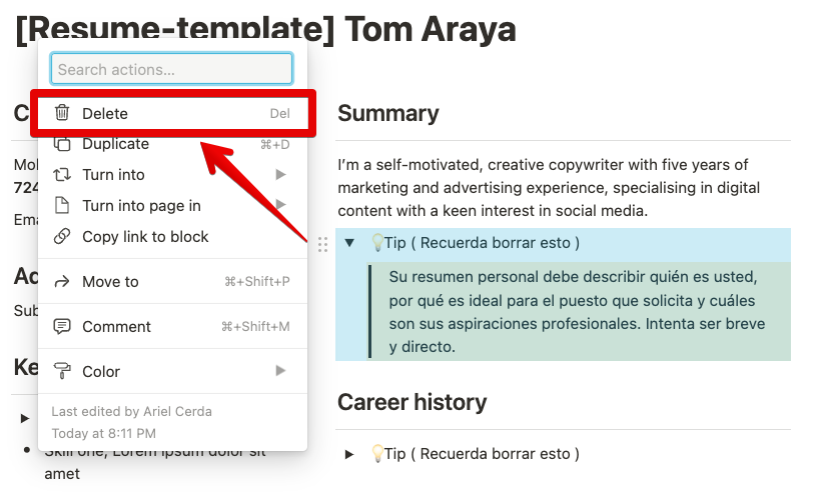Open the Turn into submenu arrow
Image resolution: width=828 pixels, height=493 pixels.
(x=280, y=174)
